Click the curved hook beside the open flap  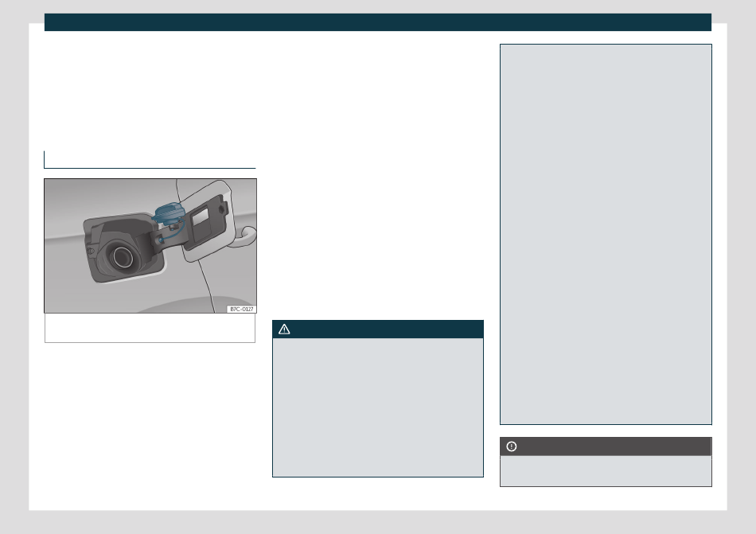point(247,234)
